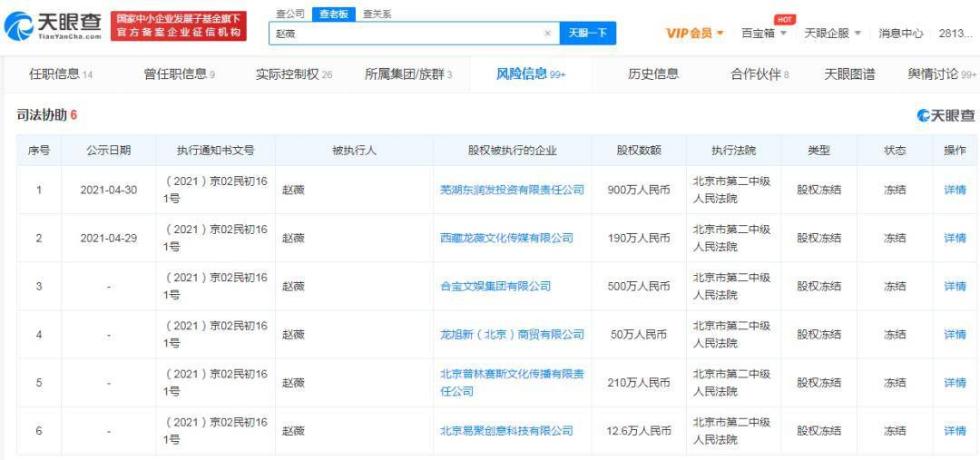
Task: Click the red government-backed fund badge
Action: 179,26
